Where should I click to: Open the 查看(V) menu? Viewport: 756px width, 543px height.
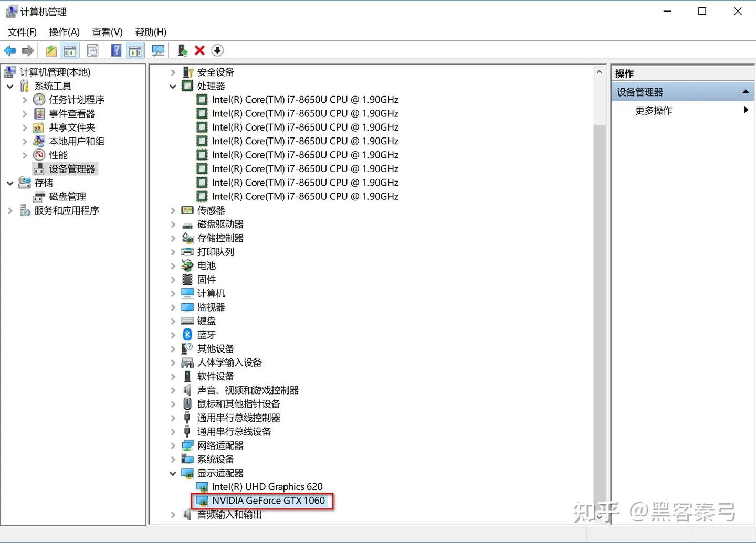click(107, 32)
